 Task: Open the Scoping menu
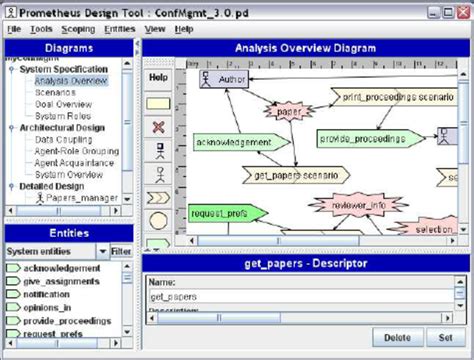(x=78, y=29)
